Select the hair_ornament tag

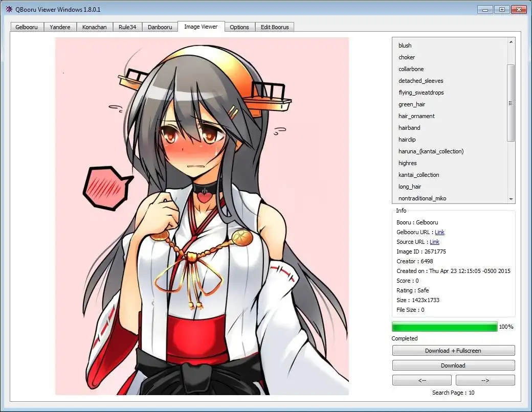point(416,116)
